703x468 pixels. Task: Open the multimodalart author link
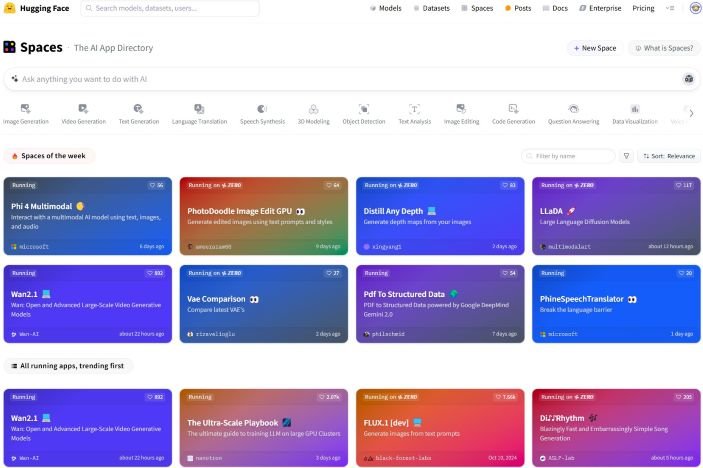click(x=565, y=247)
